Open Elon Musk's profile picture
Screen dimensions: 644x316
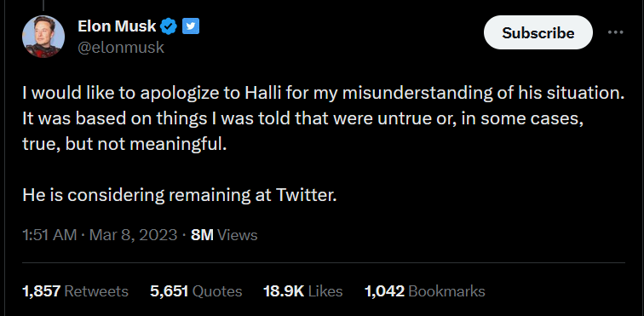tap(43, 37)
